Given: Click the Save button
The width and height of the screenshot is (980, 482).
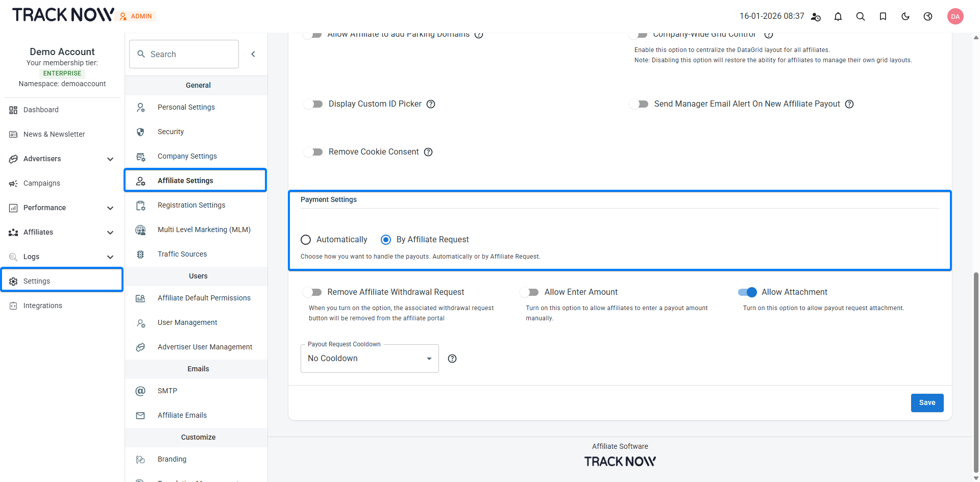Looking at the screenshot, I should [927, 403].
